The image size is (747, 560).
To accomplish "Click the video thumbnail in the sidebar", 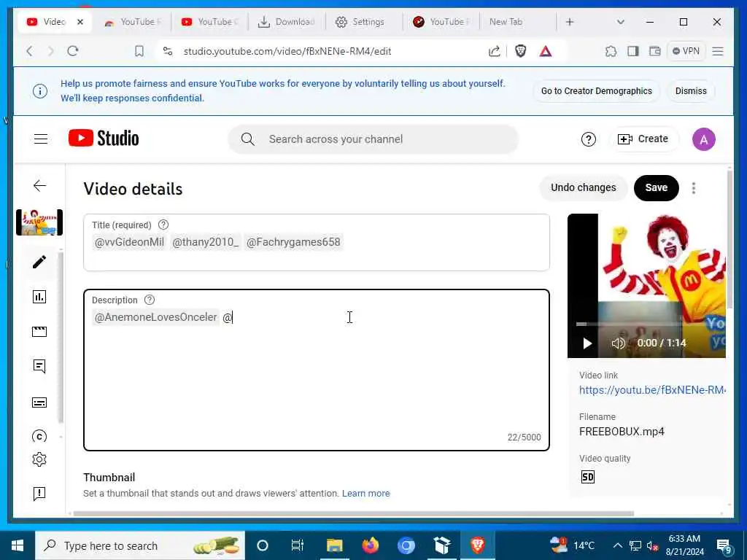I will [x=39, y=222].
